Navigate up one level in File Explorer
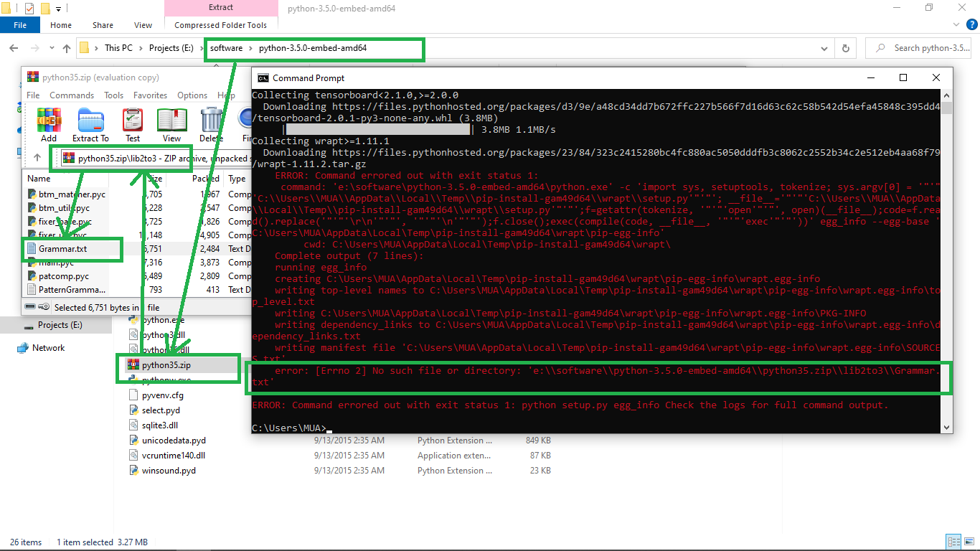The width and height of the screenshot is (980, 551). coord(67,48)
